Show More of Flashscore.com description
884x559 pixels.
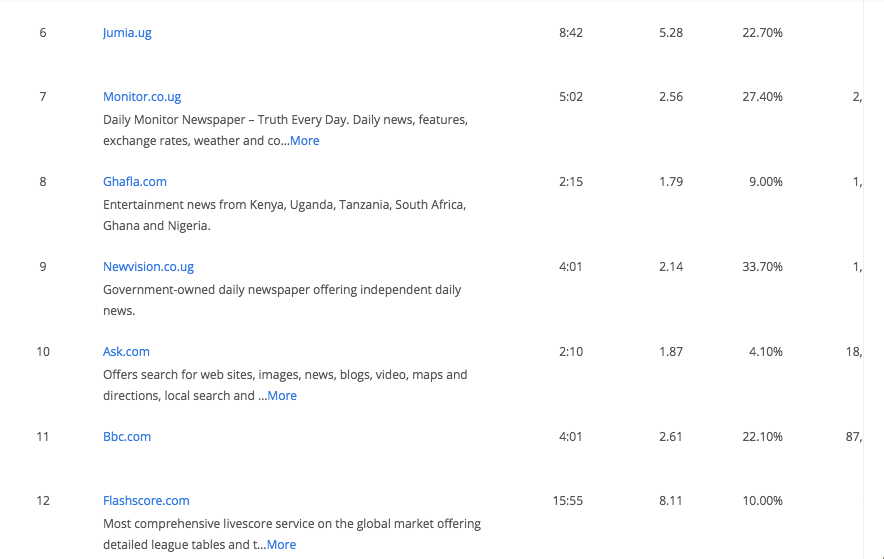tap(281, 545)
